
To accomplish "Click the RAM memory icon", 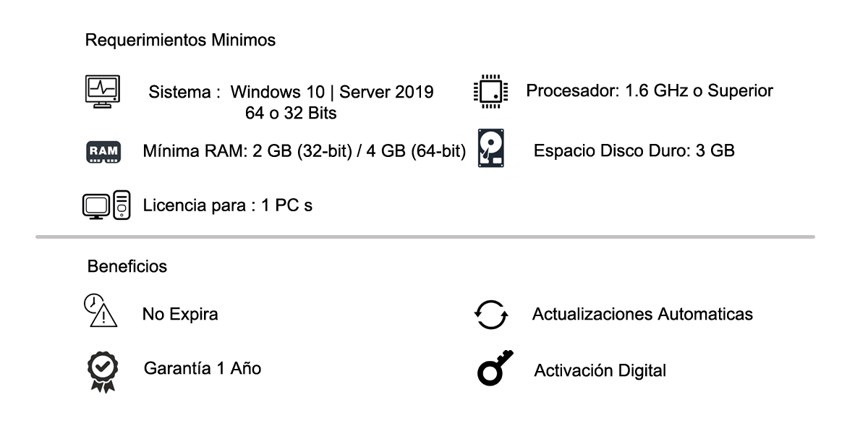I will click(104, 151).
